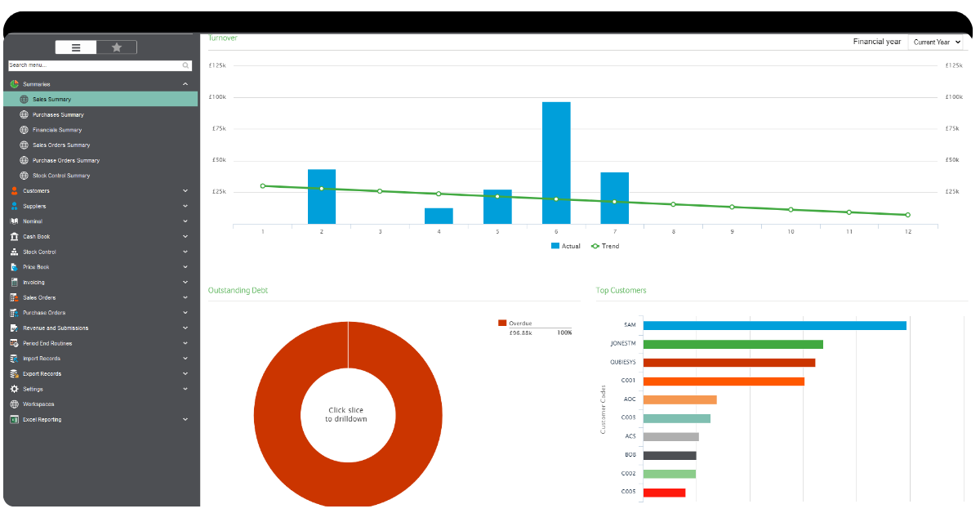This screenshot has width=980, height=531.
Task: Click the C001 orange customer bar
Action: [x=724, y=381]
